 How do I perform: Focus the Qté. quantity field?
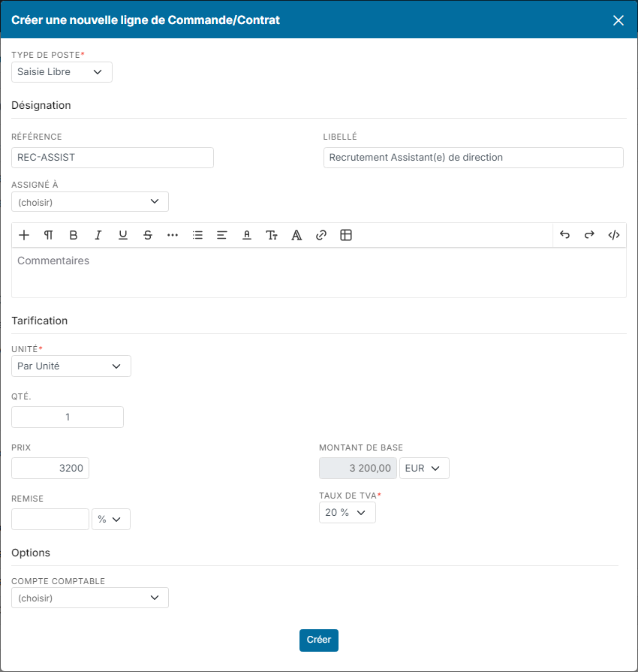click(x=68, y=417)
